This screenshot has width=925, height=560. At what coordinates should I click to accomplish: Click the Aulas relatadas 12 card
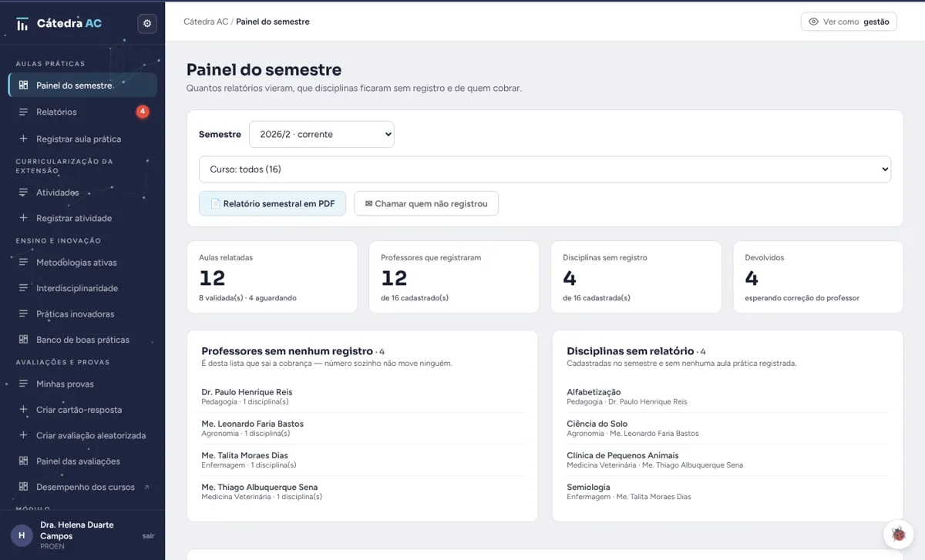pyautogui.click(x=272, y=277)
